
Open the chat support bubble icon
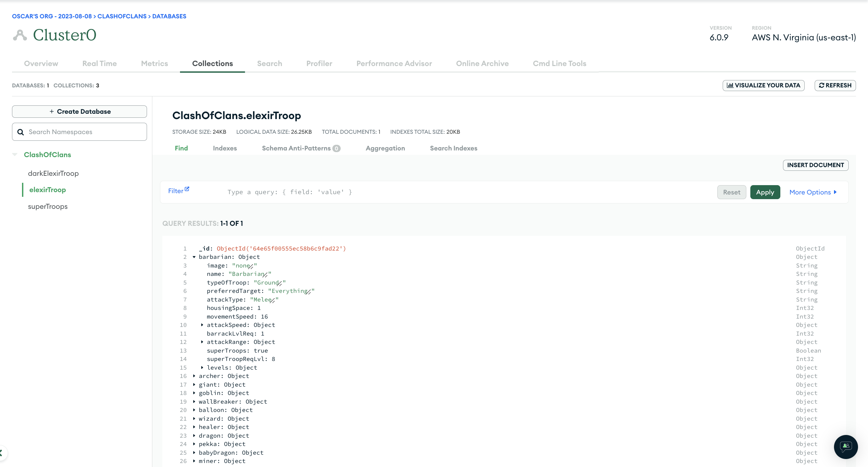(x=845, y=447)
